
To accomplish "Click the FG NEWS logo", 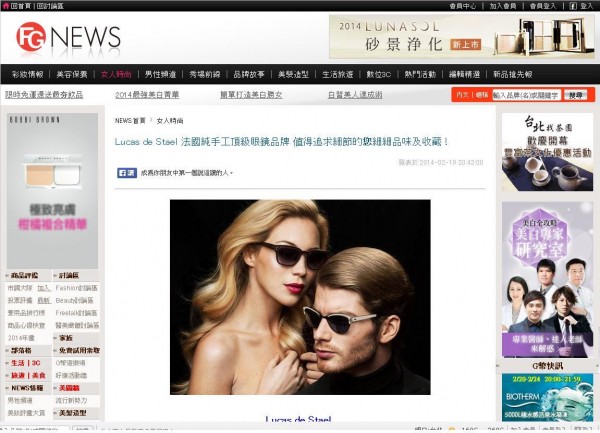I will [x=68, y=37].
